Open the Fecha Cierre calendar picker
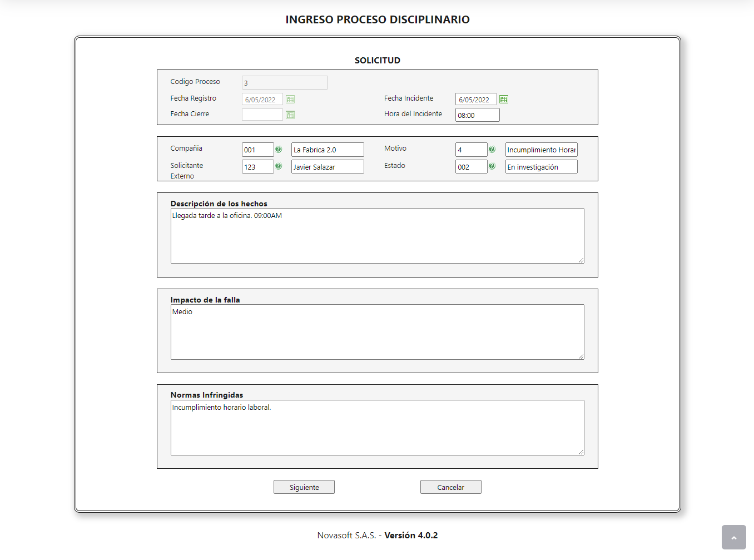 pos(290,115)
